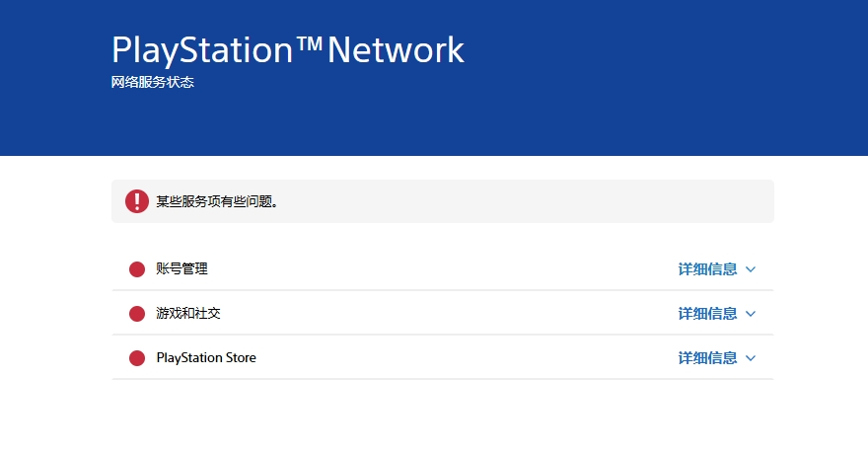Click red status dot beside 游戏和社交
Image resolution: width=868 pixels, height=452 pixels.
[x=137, y=314]
